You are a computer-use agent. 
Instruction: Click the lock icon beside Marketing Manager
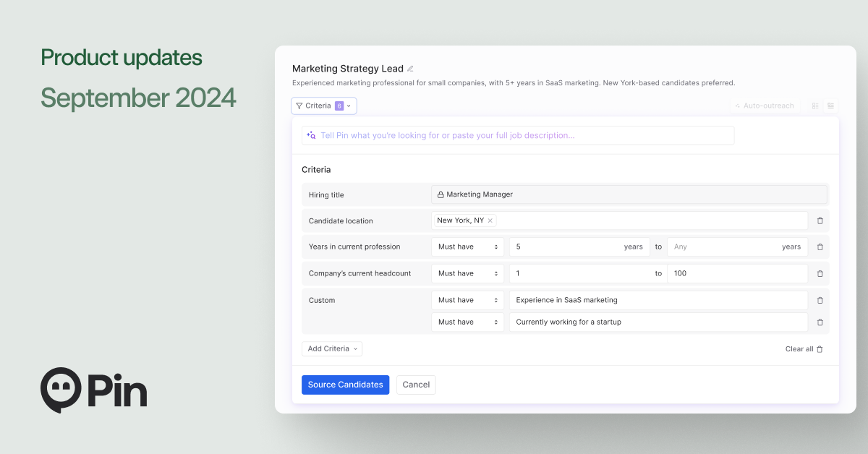pyautogui.click(x=441, y=194)
